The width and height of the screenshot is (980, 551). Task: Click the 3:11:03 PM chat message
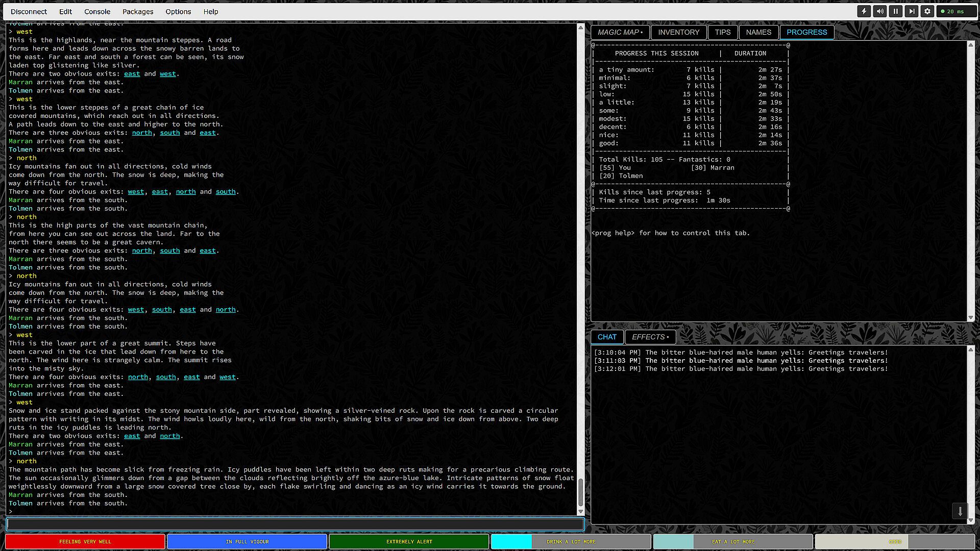[741, 361]
